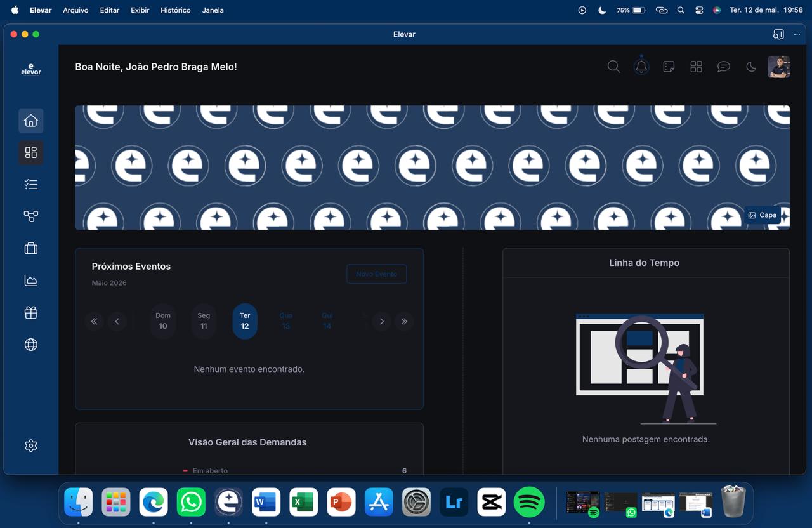This screenshot has width=812, height=528.
Task: Open WhatsApp from the Dock
Action: pos(191,502)
